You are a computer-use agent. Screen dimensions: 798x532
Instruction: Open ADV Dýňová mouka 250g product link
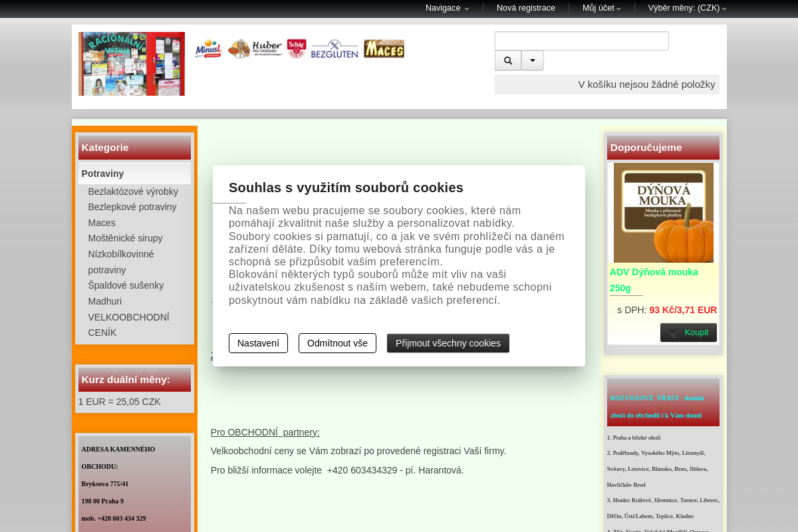(x=654, y=280)
